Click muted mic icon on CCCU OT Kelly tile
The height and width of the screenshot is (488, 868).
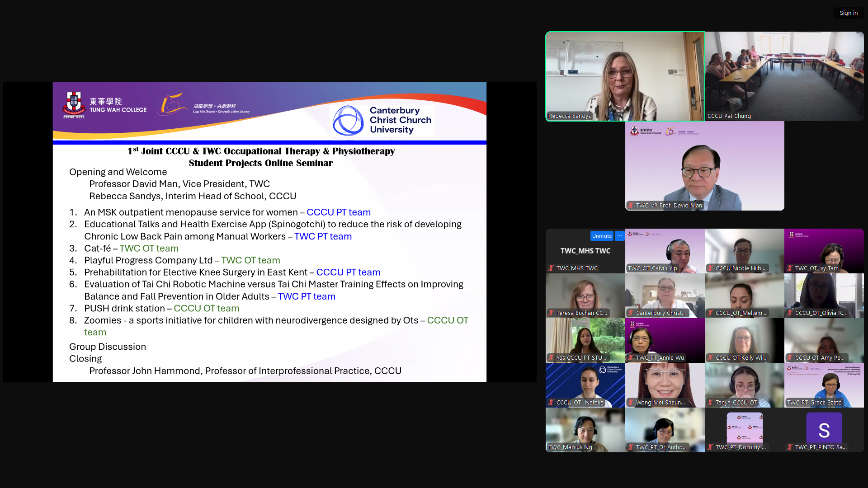pos(711,358)
